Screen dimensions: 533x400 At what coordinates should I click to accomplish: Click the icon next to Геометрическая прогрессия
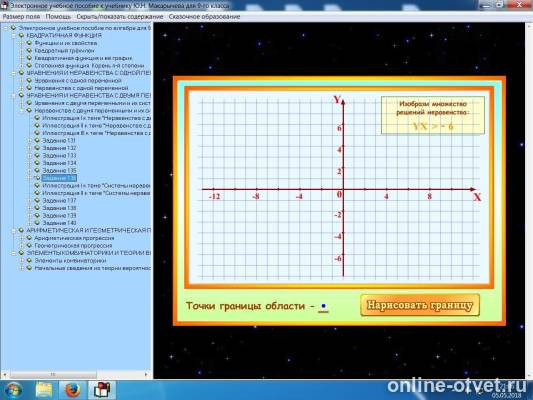click(29, 245)
